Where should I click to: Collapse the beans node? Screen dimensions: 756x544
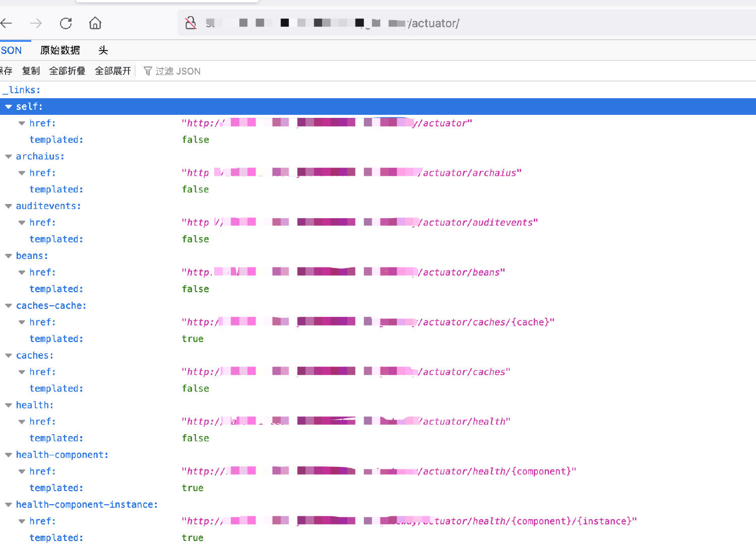point(9,256)
